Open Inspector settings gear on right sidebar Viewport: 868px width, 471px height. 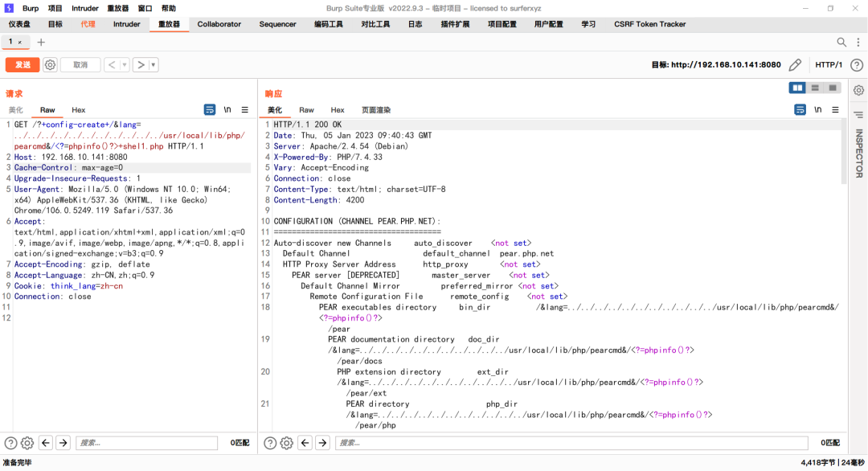click(858, 90)
